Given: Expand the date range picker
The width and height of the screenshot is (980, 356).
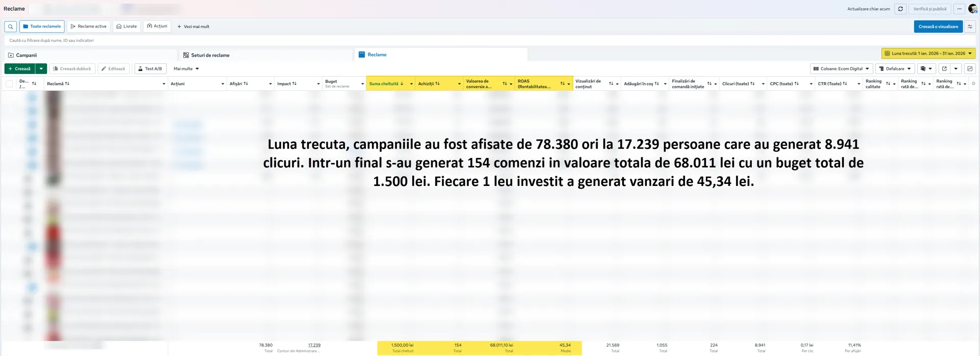Looking at the screenshot, I should (928, 53).
